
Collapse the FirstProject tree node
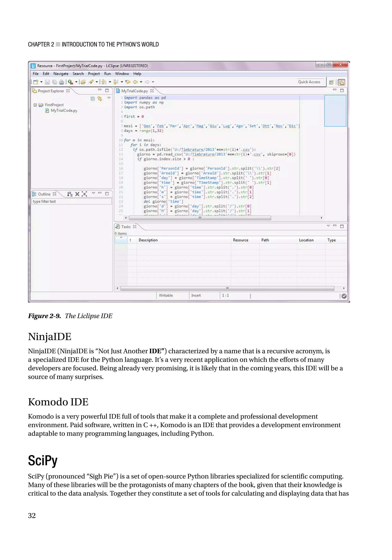point(35,105)
